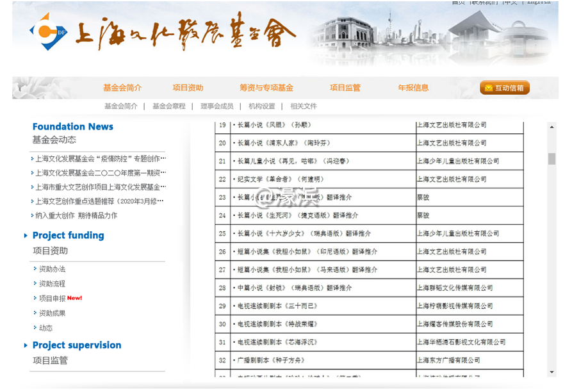
Task: Select 筹资与专项基金 in the navigation bar
Action: pos(266,88)
